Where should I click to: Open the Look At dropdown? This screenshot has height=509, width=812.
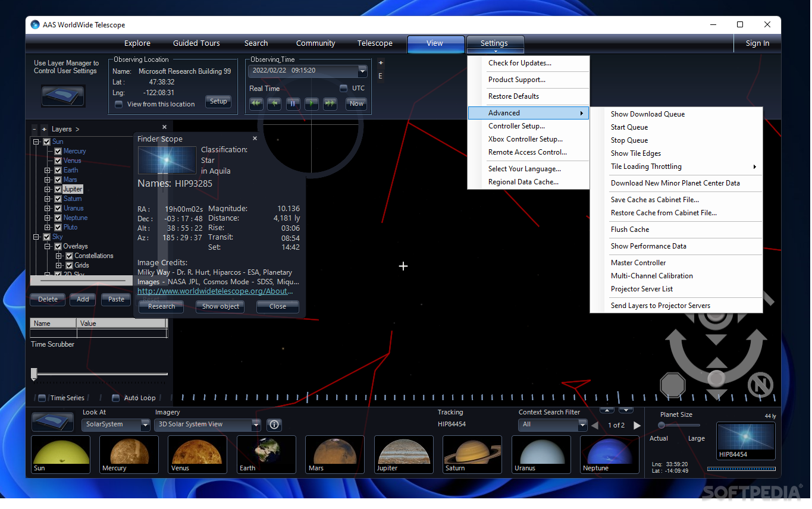click(145, 425)
